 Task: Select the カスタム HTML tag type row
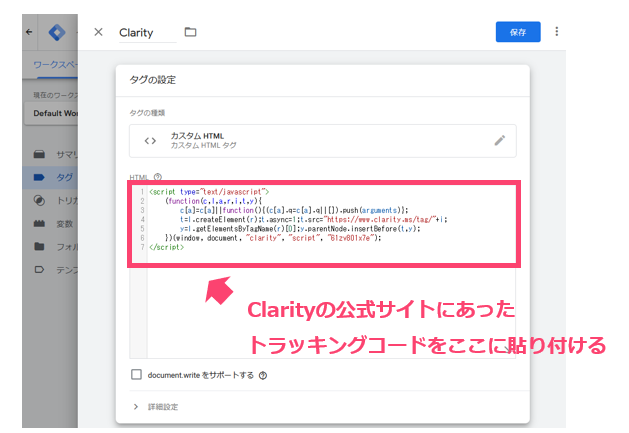coord(323,141)
